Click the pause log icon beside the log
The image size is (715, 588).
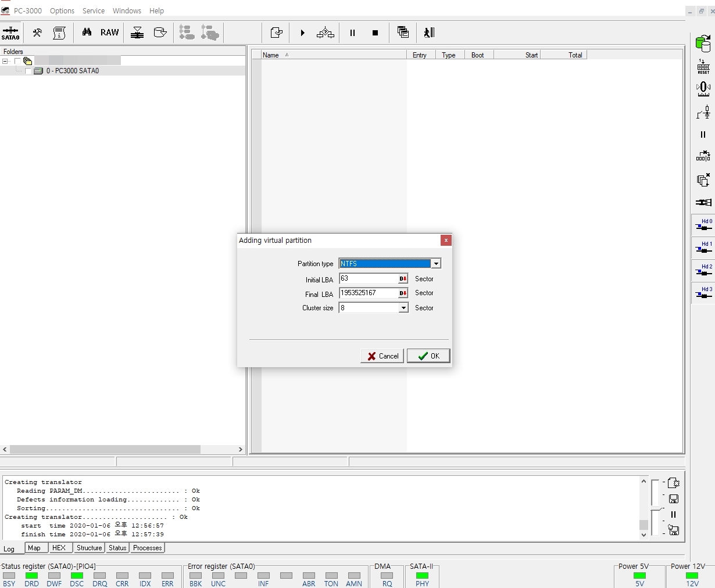(673, 515)
